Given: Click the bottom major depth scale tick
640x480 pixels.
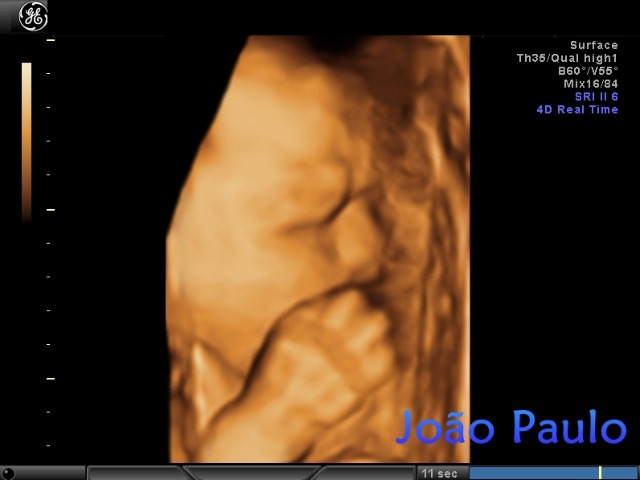Looking at the screenshot, I should click(51, 378).
